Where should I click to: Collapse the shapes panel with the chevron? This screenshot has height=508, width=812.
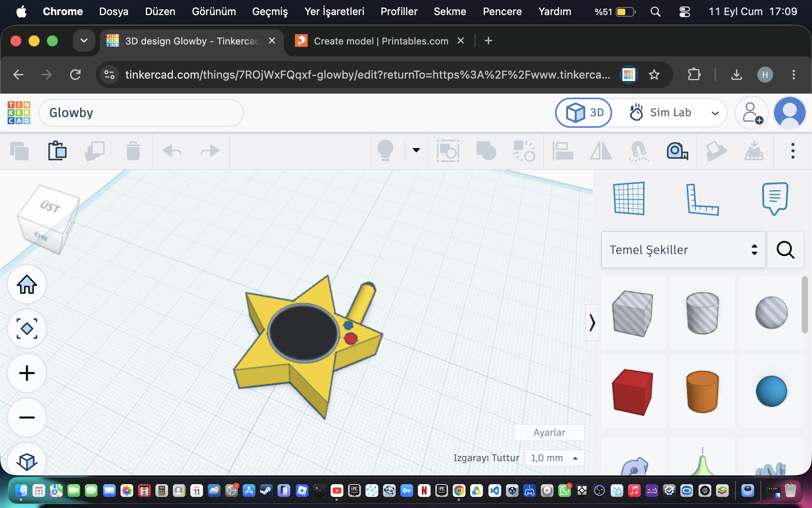(x=592, y=322)
